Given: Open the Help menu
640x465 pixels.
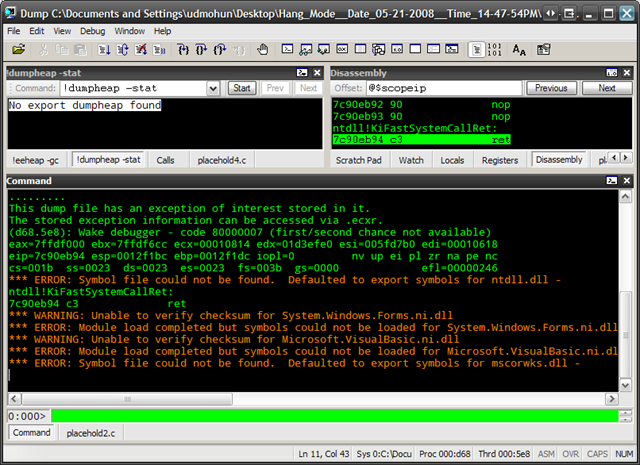Looking at the screenshot, I should coord(162,31).
